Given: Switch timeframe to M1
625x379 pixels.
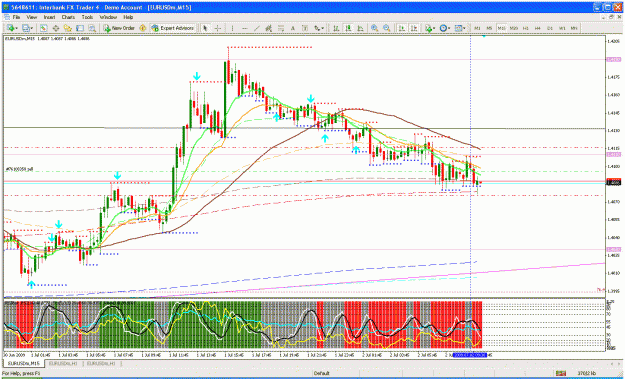Looking at the screenshot, I should pyautogui.click(x=477, y=28).
